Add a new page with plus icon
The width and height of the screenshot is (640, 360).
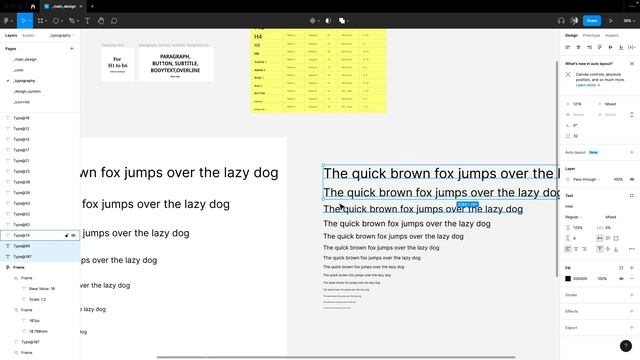pyautogui.click(x=72, y=49)
